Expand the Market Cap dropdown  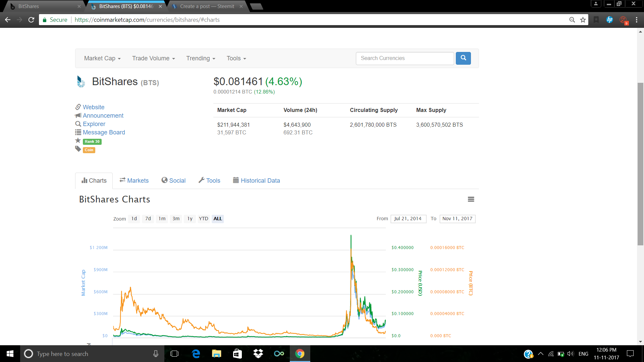(102, 58)
